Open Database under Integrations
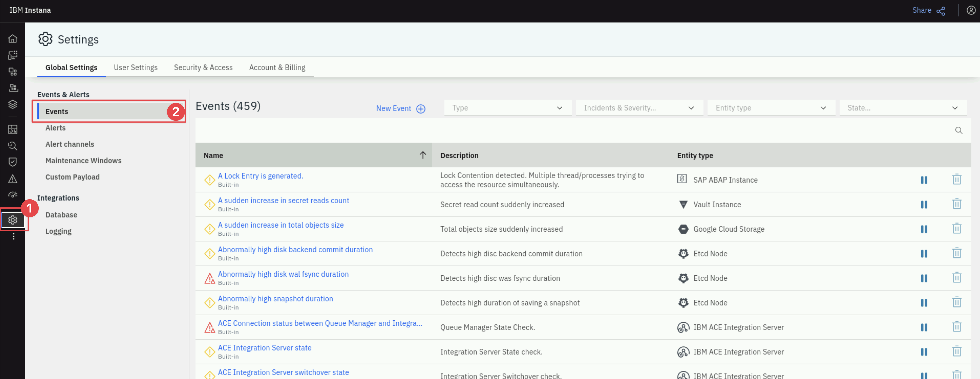 [x=61, y=215]
